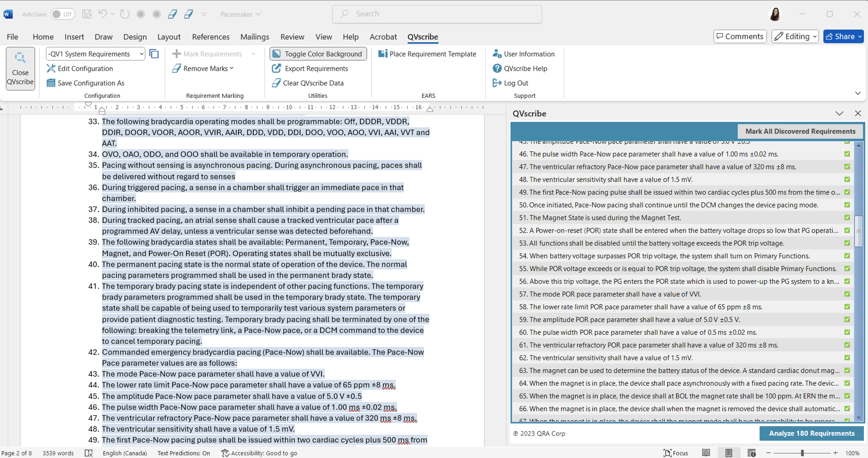This screenshot has width=868, height=458.
Task: Click the Save icon in title bar
Action: 87,14
